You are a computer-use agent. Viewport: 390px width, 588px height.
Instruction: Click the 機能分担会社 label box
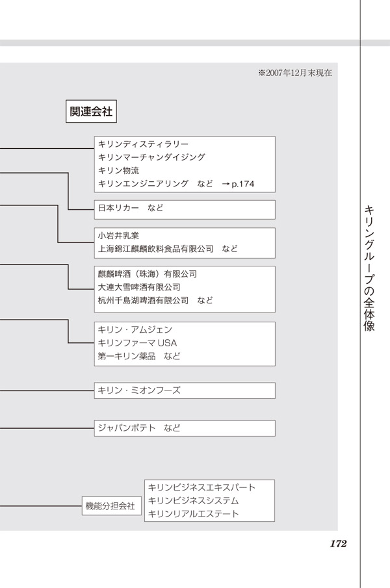[112, 506]
